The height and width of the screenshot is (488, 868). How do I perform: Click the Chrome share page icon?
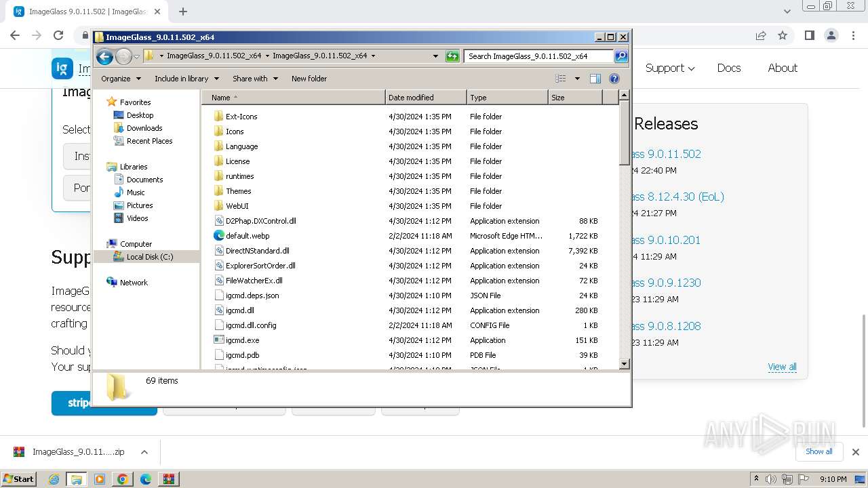point(761,35)
